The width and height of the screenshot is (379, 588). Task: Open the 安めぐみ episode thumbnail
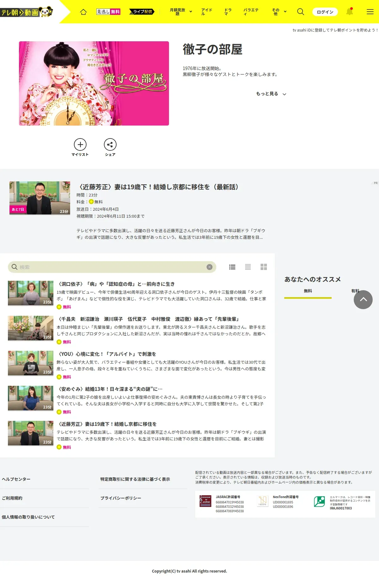[31, 398]
